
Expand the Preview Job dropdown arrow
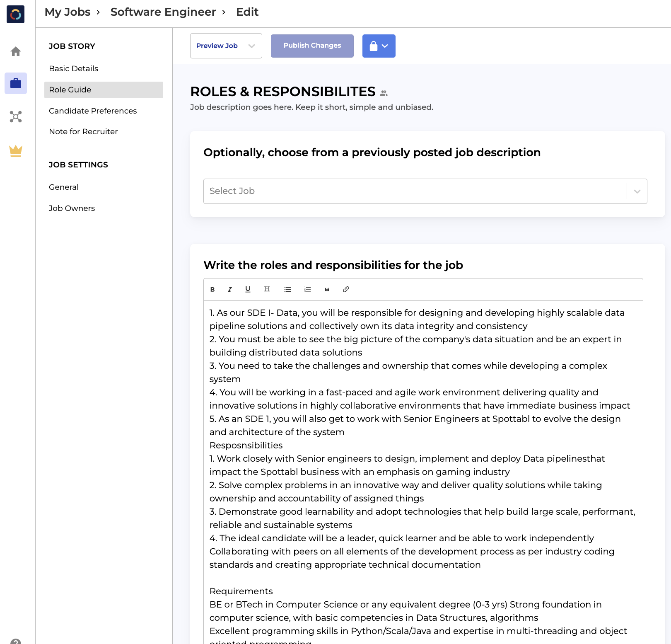[x=251, y=46]
